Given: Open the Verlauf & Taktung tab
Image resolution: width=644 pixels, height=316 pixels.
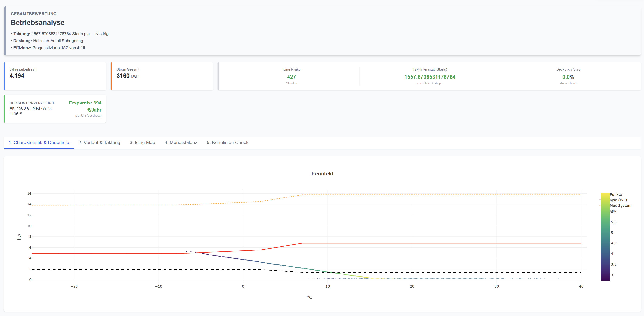Looking at the screenshot, I should pyautogui.click(x=99, y=143).
